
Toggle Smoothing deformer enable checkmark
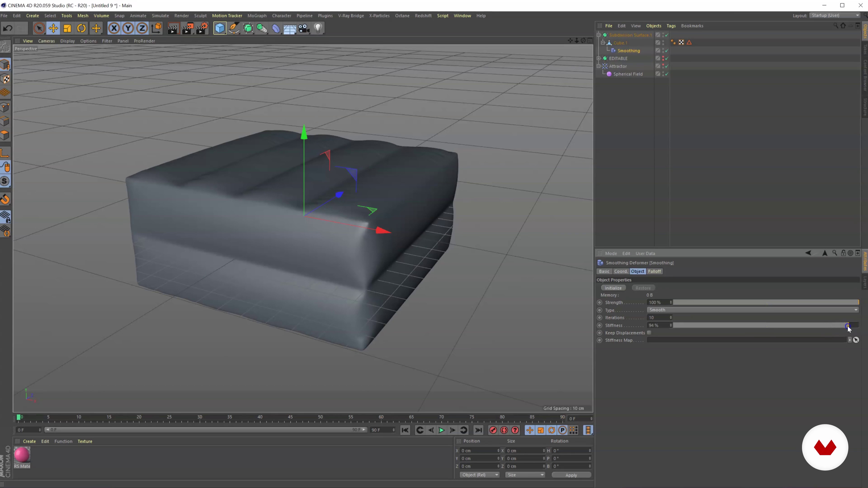click(x=667, y=51)
